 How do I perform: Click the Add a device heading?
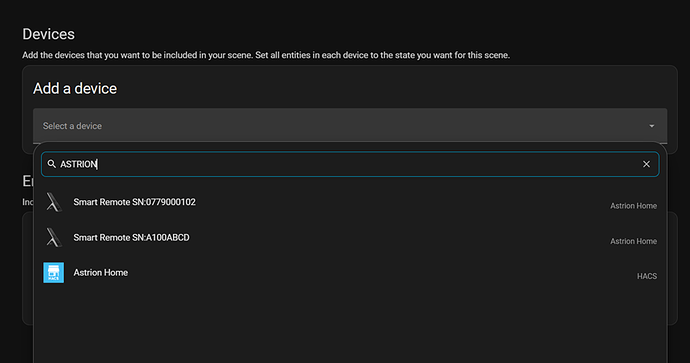75,88
